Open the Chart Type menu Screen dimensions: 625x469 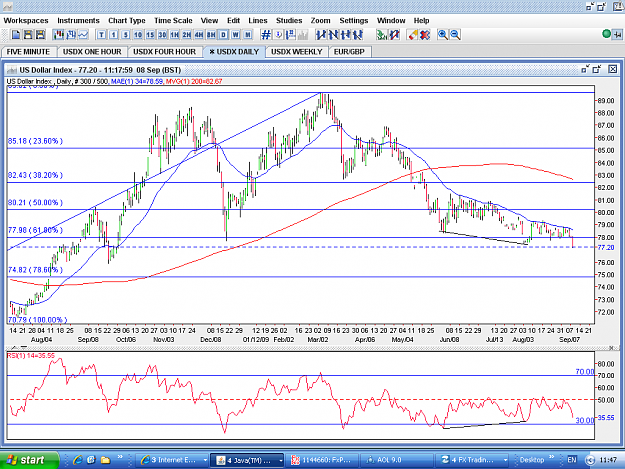127,20
